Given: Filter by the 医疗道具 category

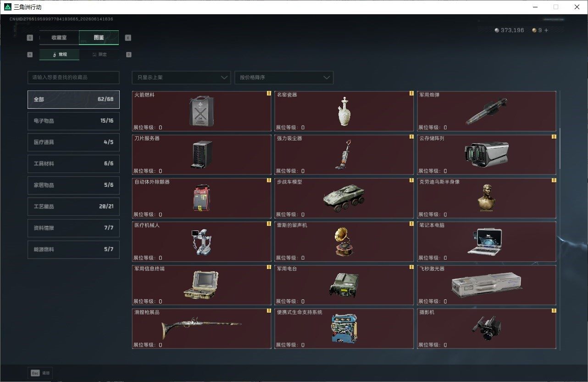Looking at the screenshot, I should coord(73,142).
